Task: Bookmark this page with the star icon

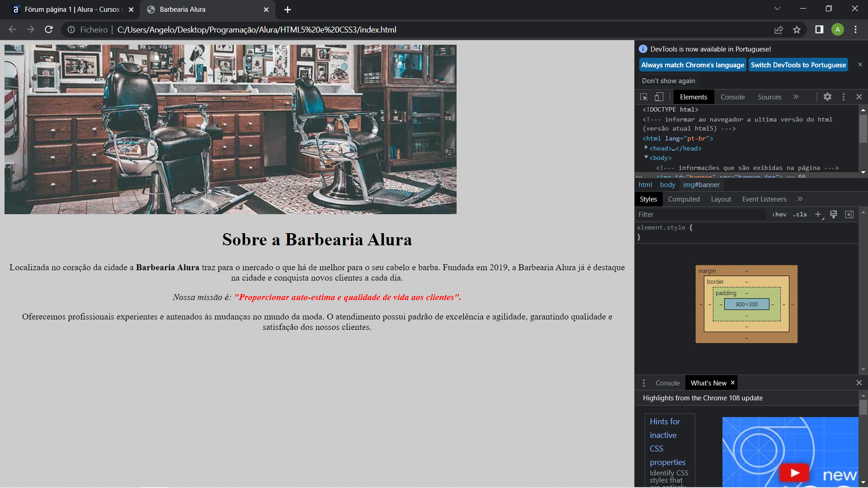Action: click(797, 30)
